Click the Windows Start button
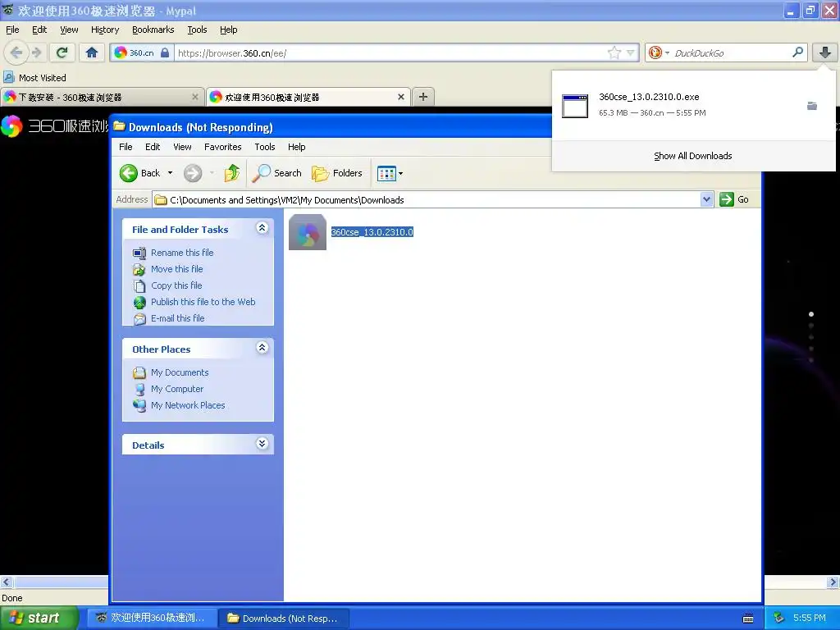 pos(39,618)
